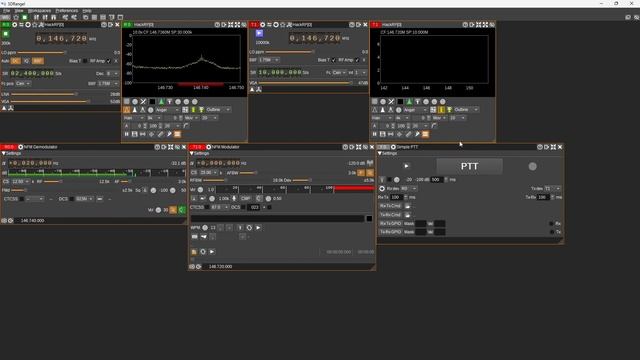Toggle the IQ auto correction button on R0 device
The image size is (640, 360).
pos(26,61)
